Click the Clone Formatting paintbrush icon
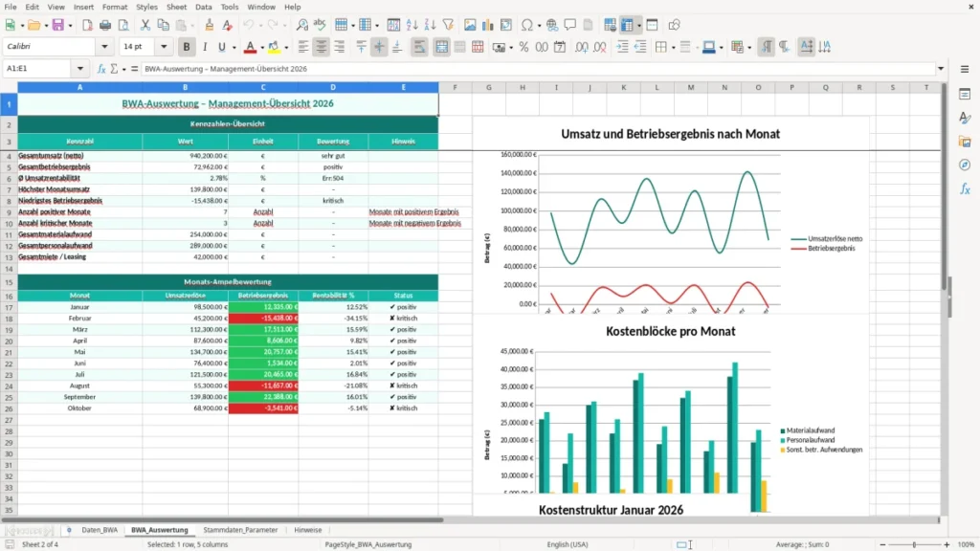980x551 pixels. [210, 25]
